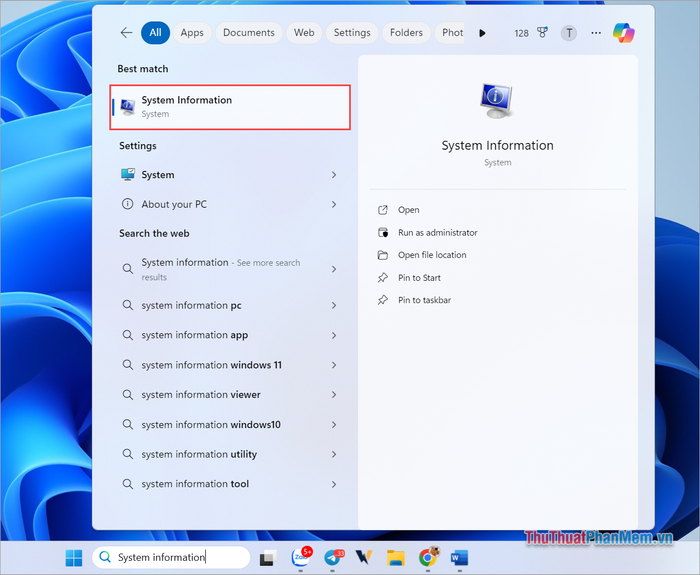Screen dimensions: 700x575
Task: Expand chevron for 'system information app'
Action: tap(333, 335)
